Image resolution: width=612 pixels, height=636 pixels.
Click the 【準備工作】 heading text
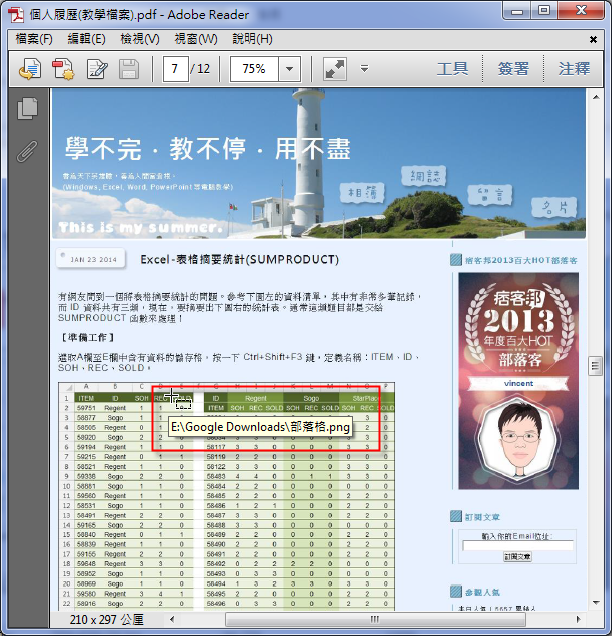[x=88, y=337]
